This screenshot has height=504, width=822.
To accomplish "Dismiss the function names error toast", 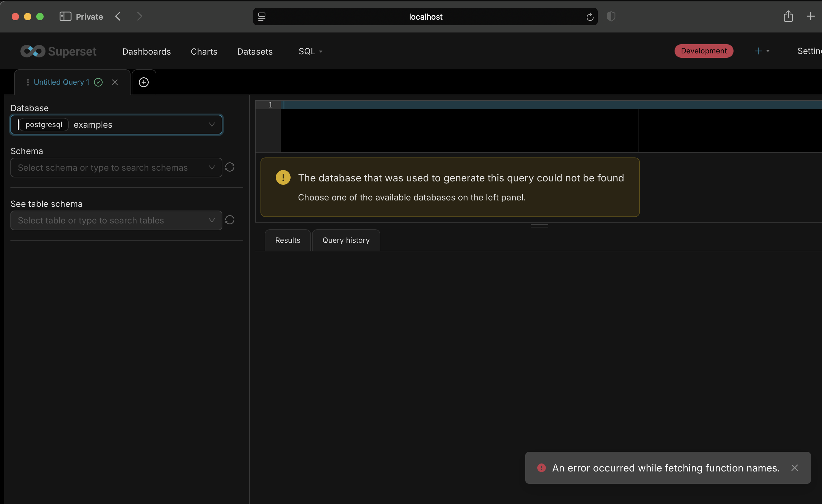I will [x=795, y=468].
